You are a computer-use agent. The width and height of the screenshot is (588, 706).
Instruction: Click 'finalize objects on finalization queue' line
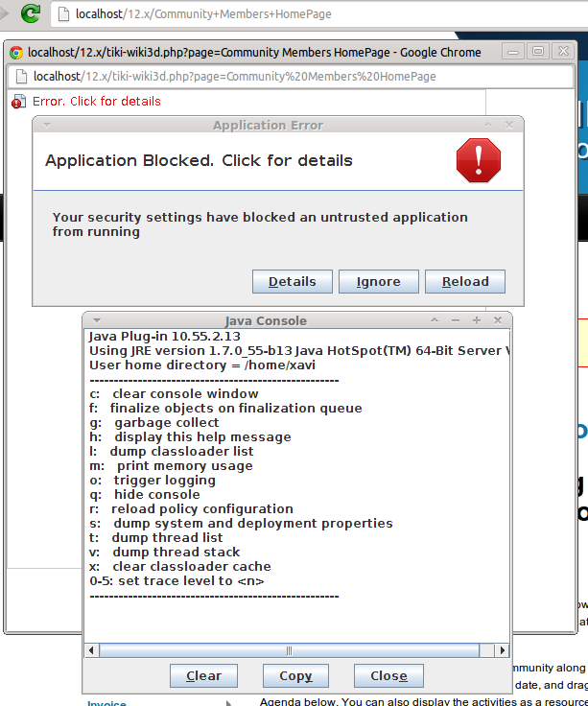click(x=225, y=409)
